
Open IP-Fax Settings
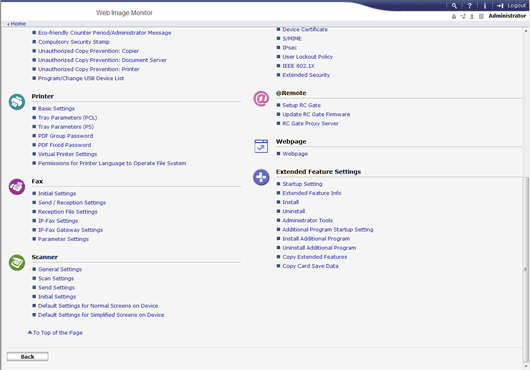[x=58, y=221]
